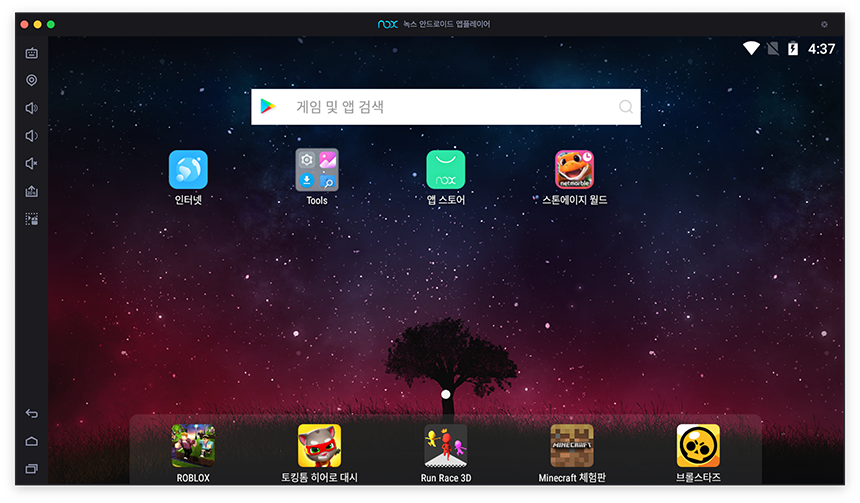Launch 토킹톰 히어로 대시
The height and width of the screenshot is (503, 860).
[x=319, y=445]
